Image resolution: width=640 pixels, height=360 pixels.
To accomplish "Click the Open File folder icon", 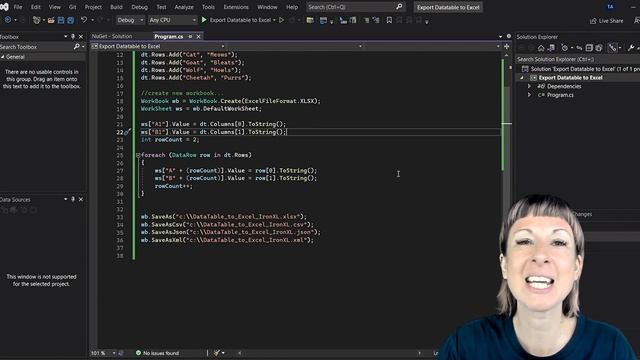I will coord(51,20).
